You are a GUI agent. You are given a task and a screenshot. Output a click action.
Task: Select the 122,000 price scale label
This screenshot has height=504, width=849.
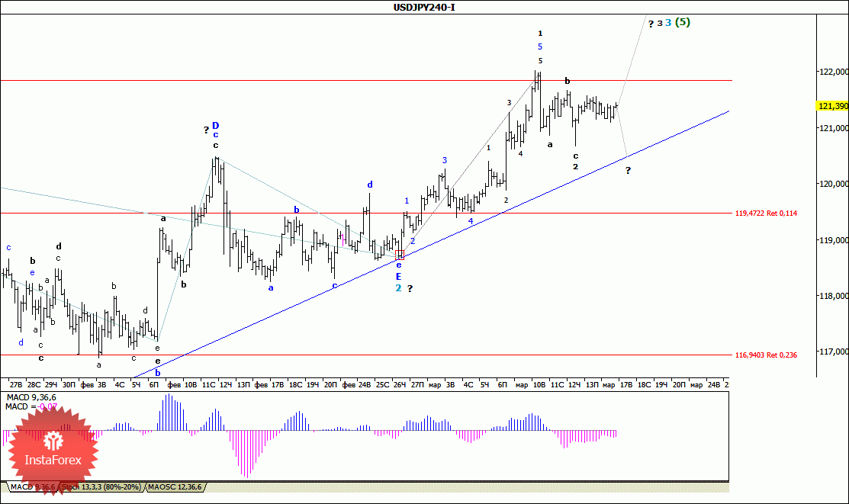coord(834,72)
